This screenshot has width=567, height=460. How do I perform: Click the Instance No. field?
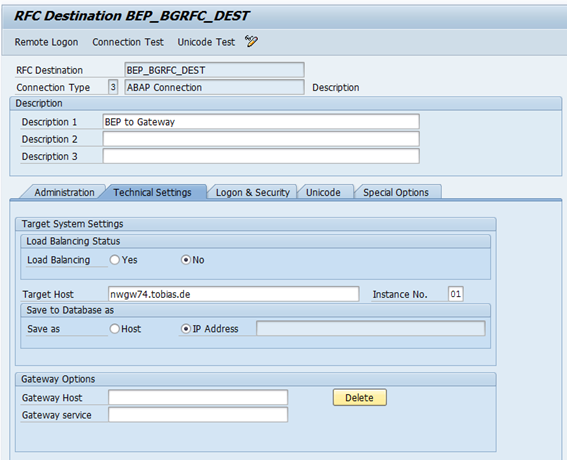pyautogui.click(x=456, y=294)
